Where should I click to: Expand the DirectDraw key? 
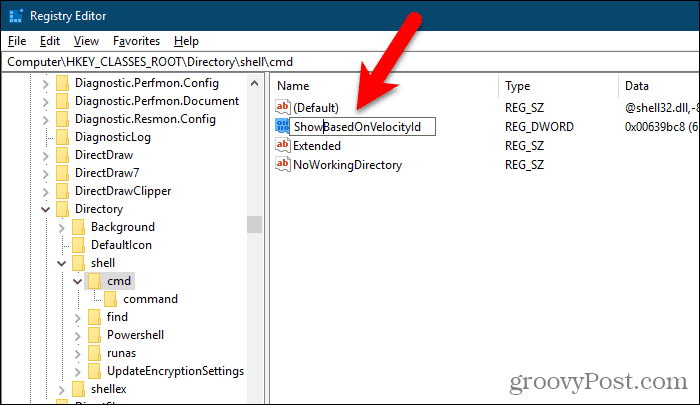[46, 155]
